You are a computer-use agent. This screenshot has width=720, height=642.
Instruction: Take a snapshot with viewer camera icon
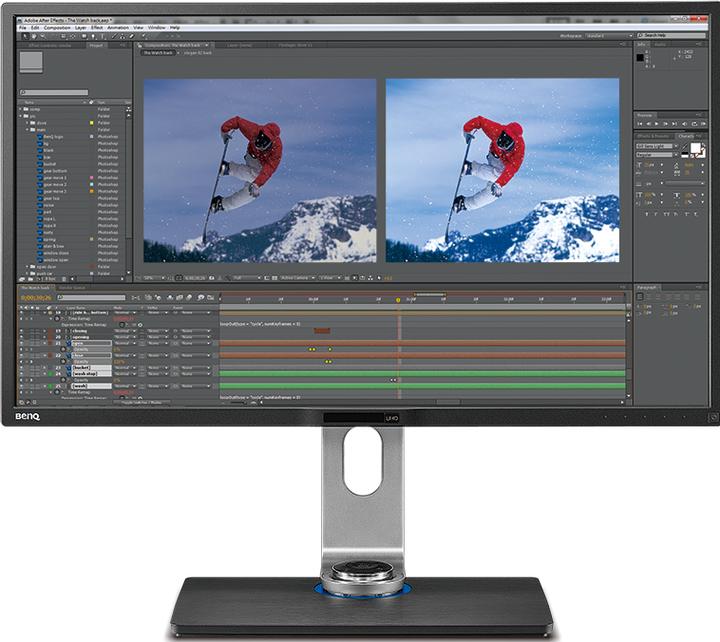pyautogui.click(x=211, y=278)
